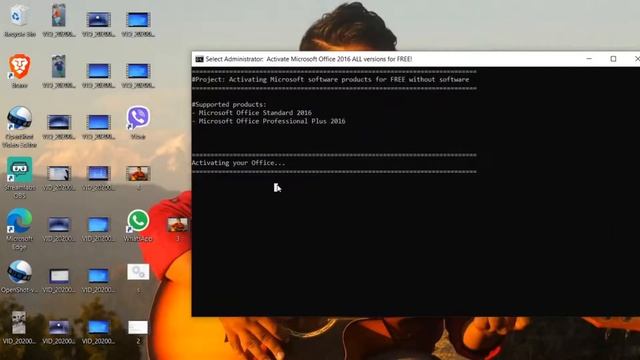Click the command prompt title bar text

click(x=309, y=59)
